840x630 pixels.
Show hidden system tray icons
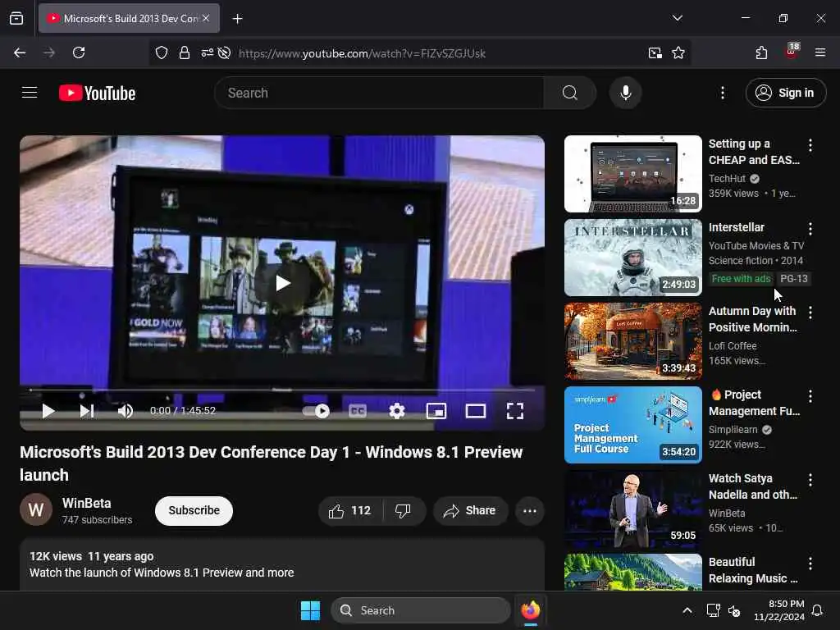point(687,610)
